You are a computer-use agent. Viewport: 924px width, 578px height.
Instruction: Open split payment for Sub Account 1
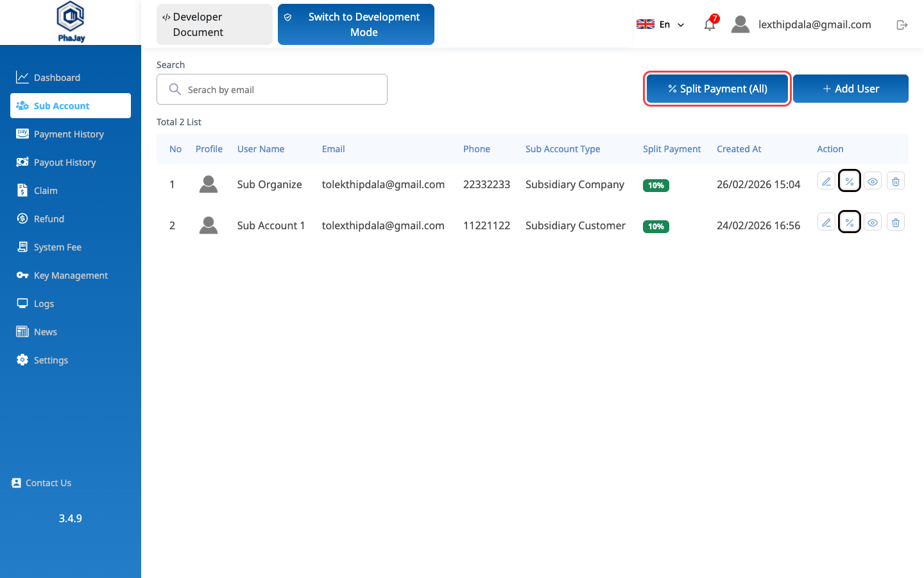coord(850,222)
